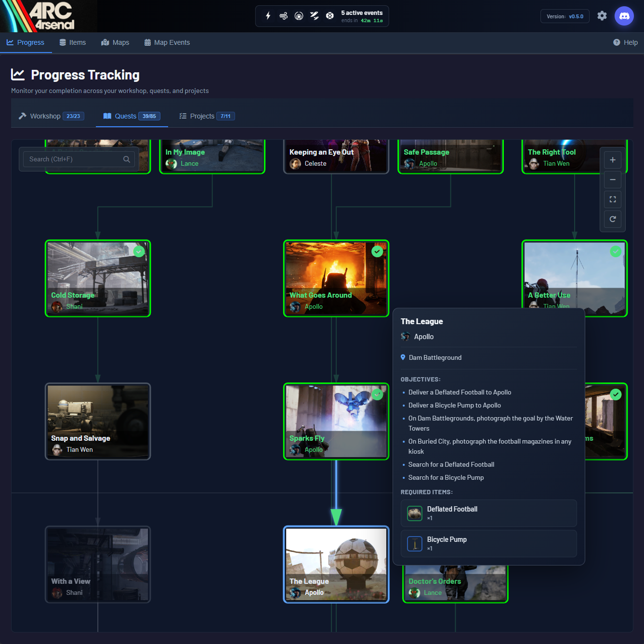Image resolution: width=644 pixels, height=644 pixels.
Task: Toggle the completion badge on What Goes Around
Action: point(377,251)
